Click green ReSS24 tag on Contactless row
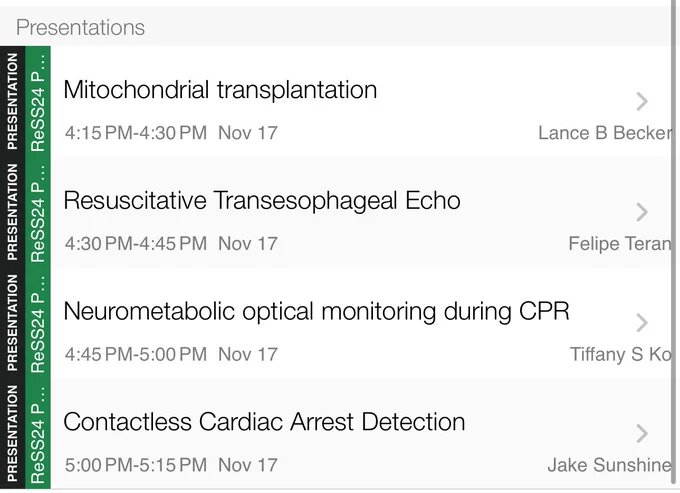The image size is (680, 493). point(38,433)
